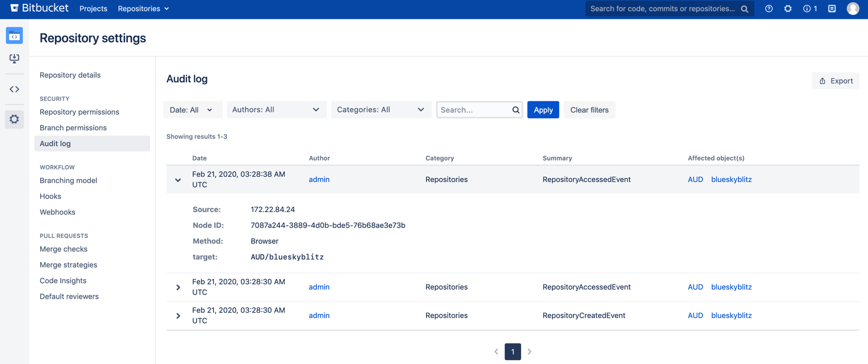Viewport: 868px width, 364px height.
Task: Click the clone repository sidebar icon
Action: tap(14, 59)
